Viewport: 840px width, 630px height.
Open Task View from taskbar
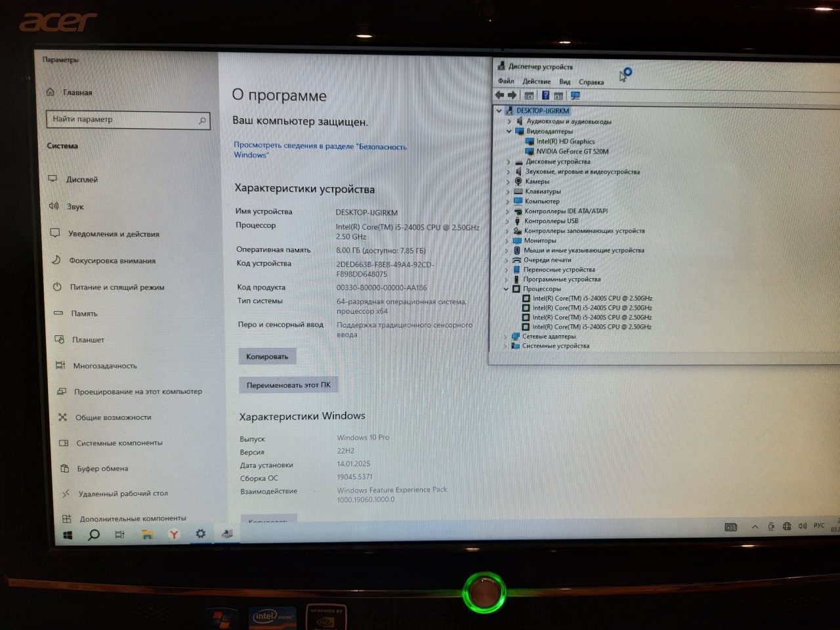(x=119, y=535)
